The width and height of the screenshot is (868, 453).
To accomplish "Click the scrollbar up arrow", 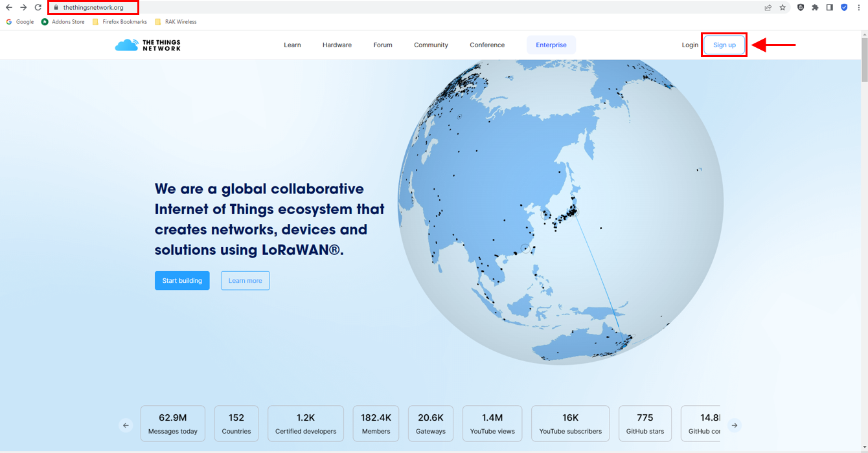I will (864, 34).
